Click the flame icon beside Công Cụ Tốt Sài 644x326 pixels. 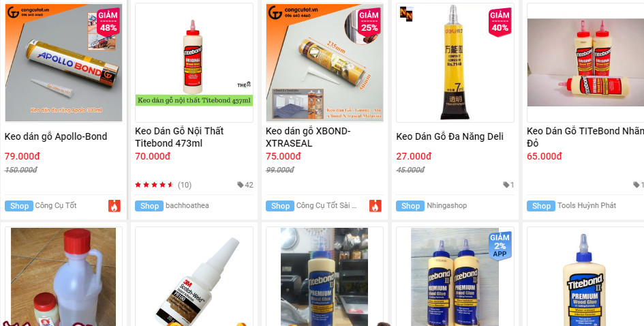375,206
